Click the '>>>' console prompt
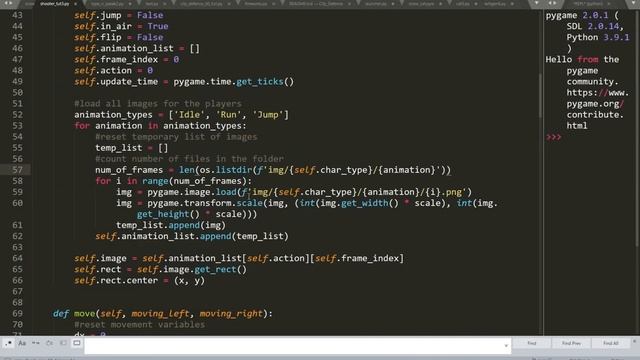This screenshot has width=640, height=360. click(553, 137)
